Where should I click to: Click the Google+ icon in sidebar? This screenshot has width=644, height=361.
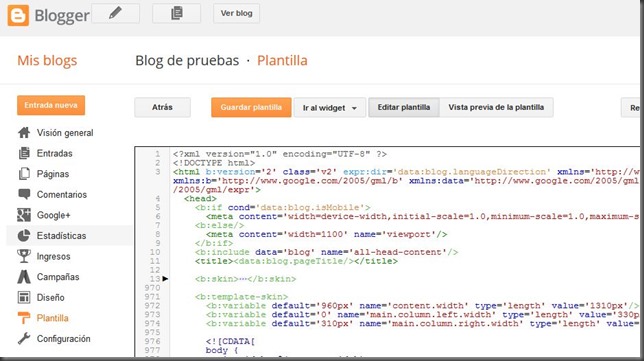[24, 215]
